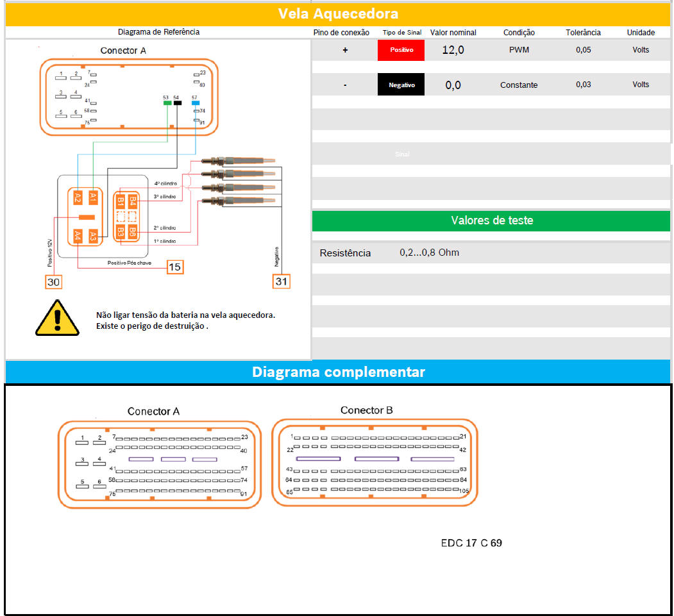Click the Resistência 0,2...0,8 Ohm value
This screenshot has width=674, height=616.
tap(429, 253)
